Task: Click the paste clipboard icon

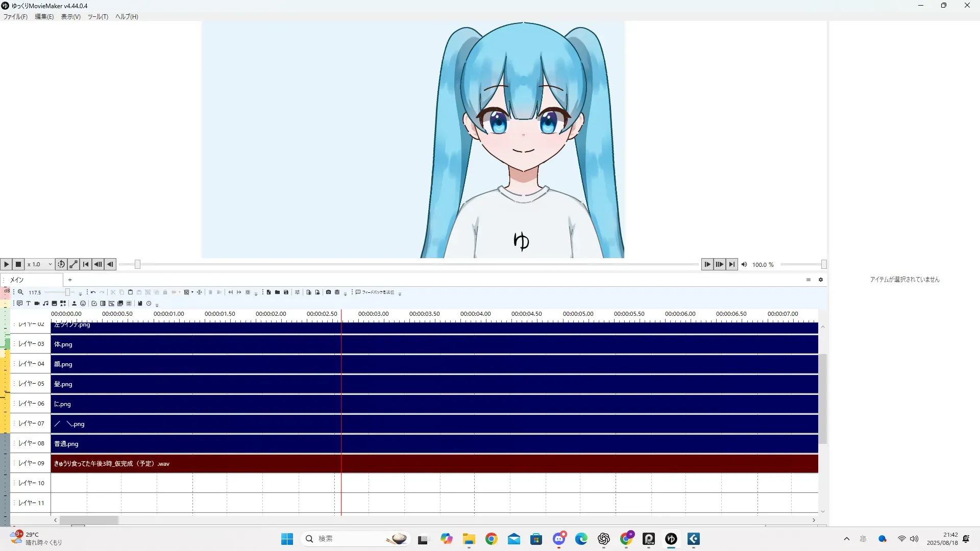Action: click(x=130, y=292)
